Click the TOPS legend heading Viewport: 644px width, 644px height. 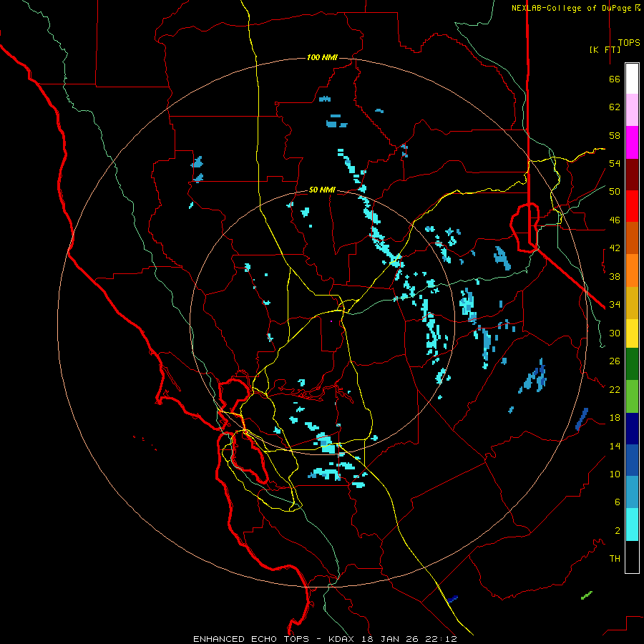(629, 42)
